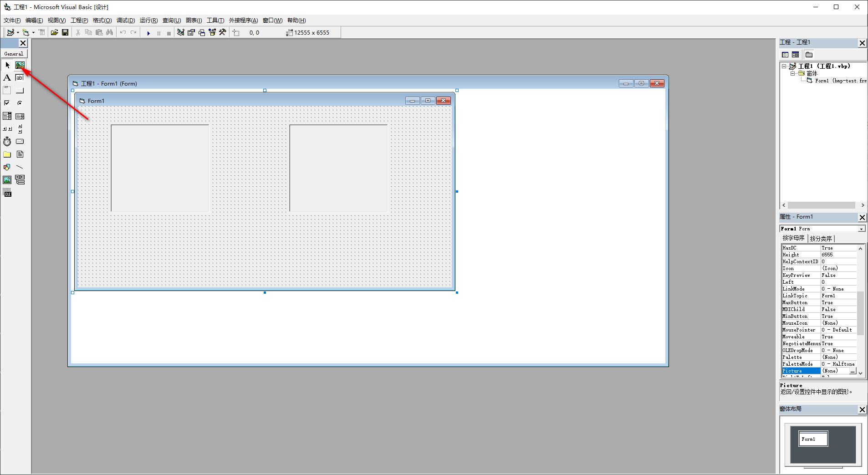This screenshot has width=868, height=475.
Task: Click the Form Layout Window toolbar icon
Action: (x=202, y=32)
